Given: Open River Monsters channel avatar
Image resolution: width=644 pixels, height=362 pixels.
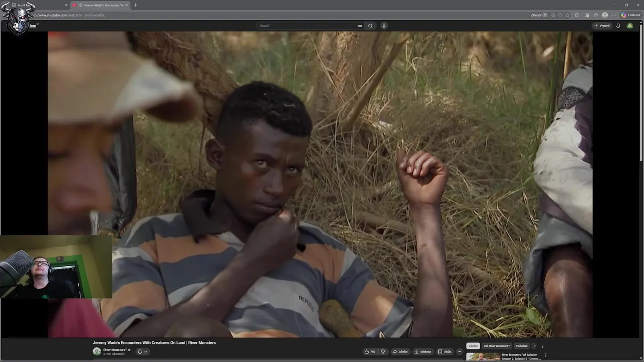Looking at the screenshot, I should (97, 351).
